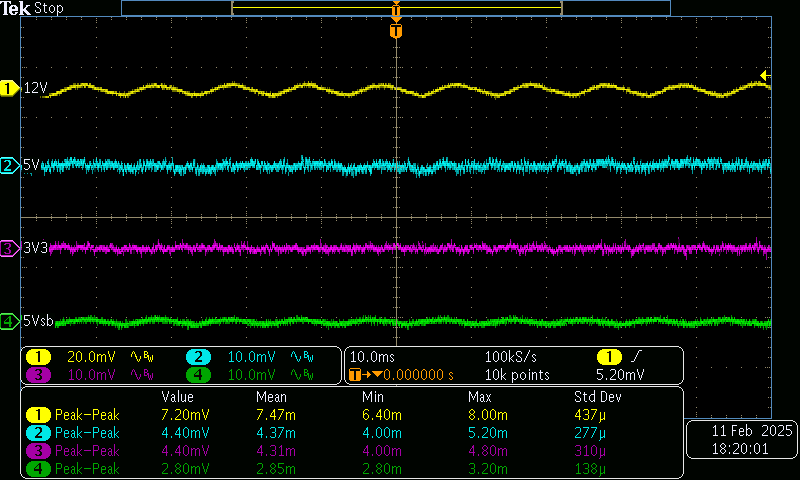This screenshot has height=480, width=800.
Task: Click channel 2 AC coupling bandwidth icon
Action: tap(303, 357)
